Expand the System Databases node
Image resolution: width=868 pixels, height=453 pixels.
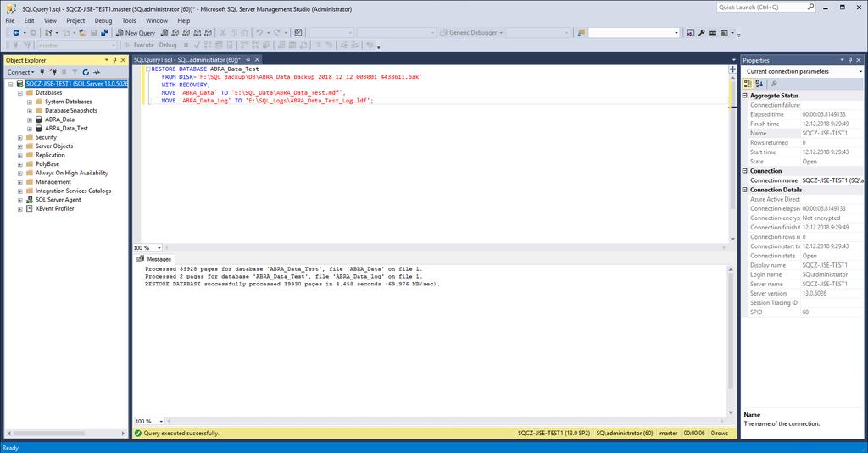click(x=30, y=102)
